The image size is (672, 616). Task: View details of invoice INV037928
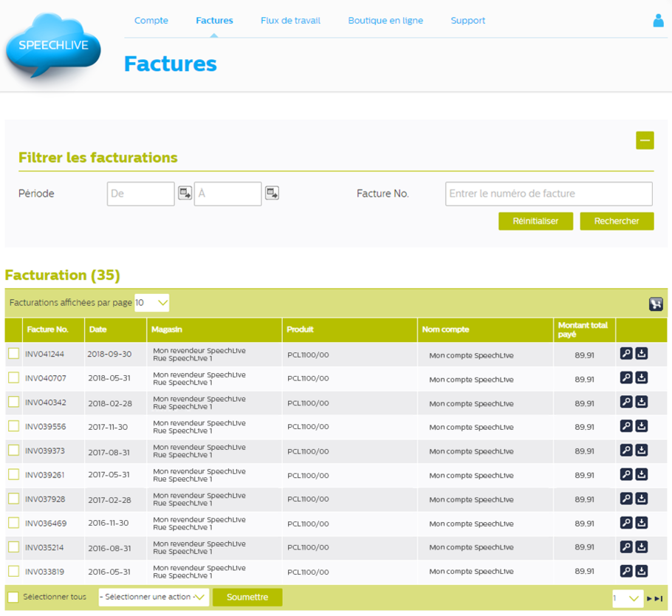[x=626, y=499]
